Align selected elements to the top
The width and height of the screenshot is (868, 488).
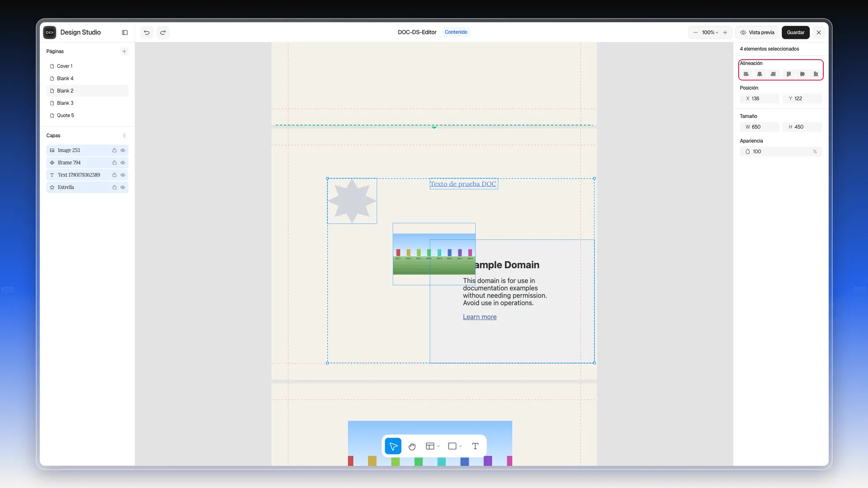[788, 74]
